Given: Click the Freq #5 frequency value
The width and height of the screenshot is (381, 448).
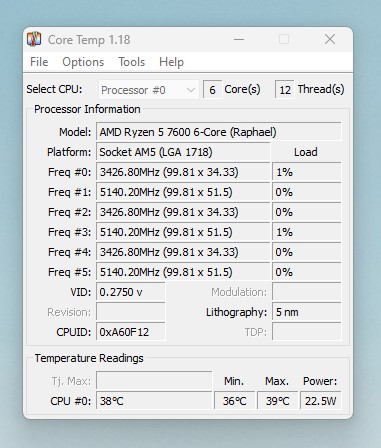Looking at the screenshot, I should point(183,272).
